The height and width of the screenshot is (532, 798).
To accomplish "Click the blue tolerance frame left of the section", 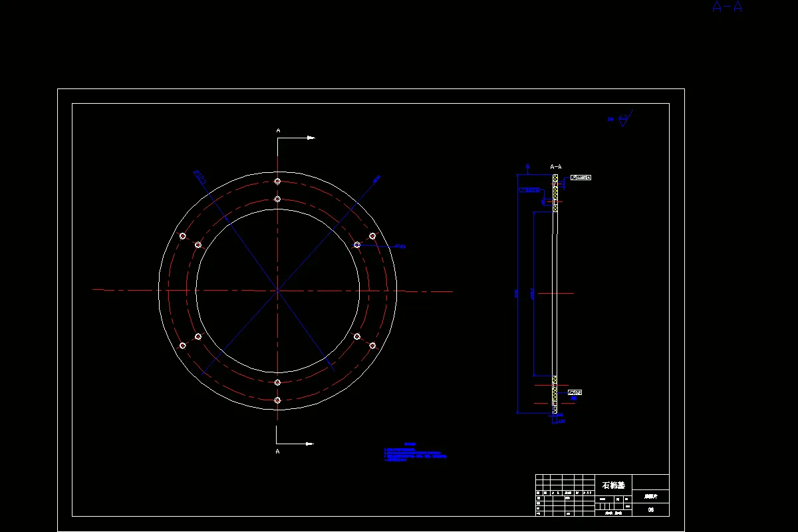I will coord(531,190).
